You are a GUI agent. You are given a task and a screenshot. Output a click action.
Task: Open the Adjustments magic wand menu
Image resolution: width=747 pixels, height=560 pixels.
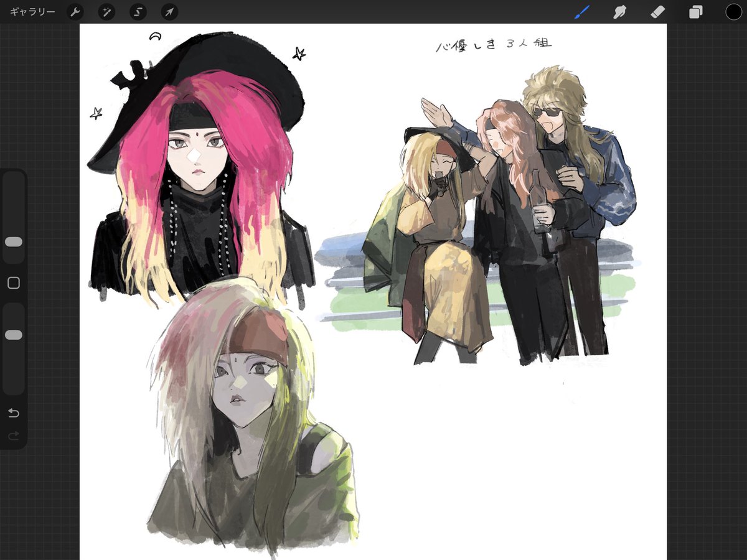[106, 12]
